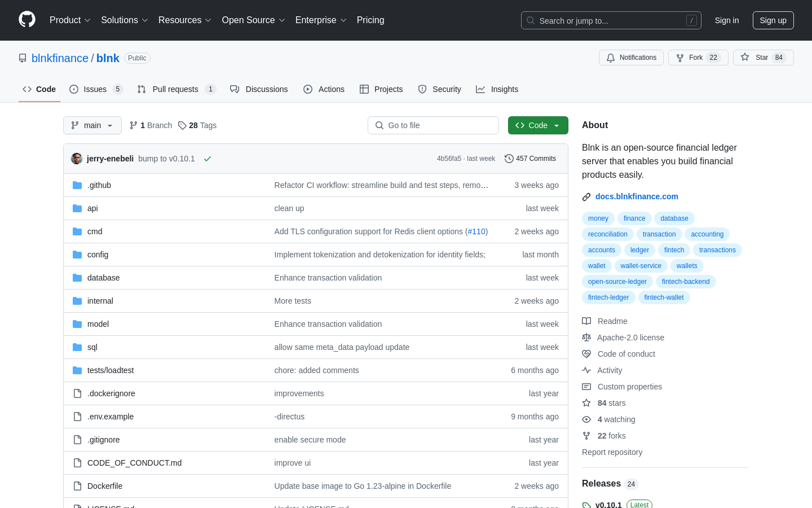
Task: Click the Code of conduct heart icon
Action: coord(586,354)
